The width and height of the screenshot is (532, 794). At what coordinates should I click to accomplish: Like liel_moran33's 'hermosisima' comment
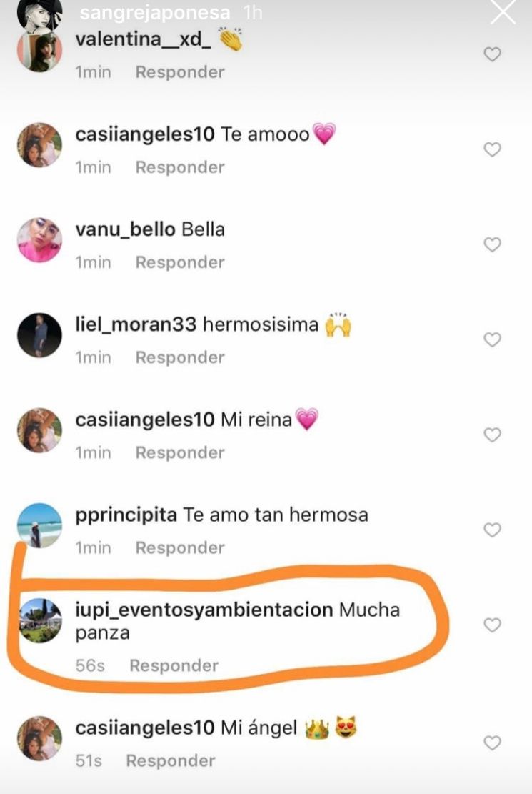(492, 339)
